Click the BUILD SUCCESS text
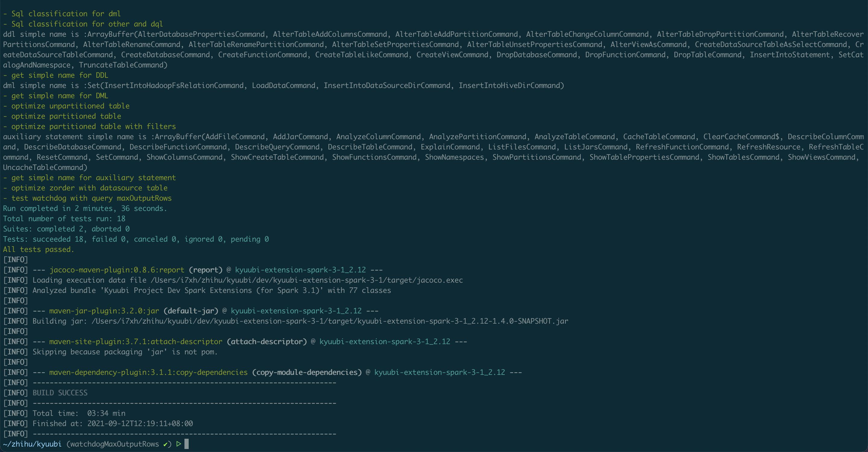 (60, 393)
